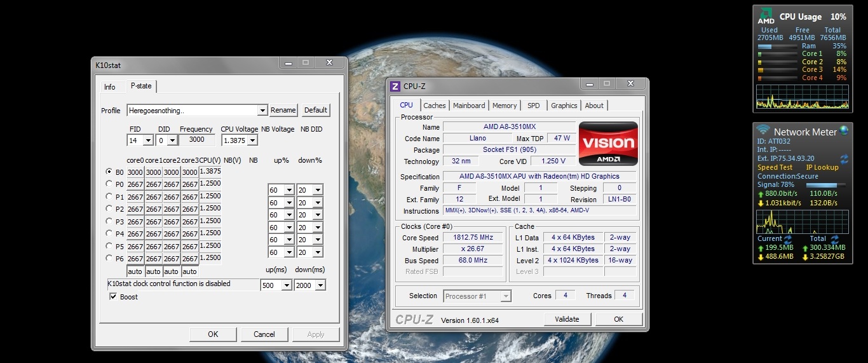Click the B0 CPU voltage cell 1.3875
The height and width of the screenshot is (363, 868).
click(210, 172)
